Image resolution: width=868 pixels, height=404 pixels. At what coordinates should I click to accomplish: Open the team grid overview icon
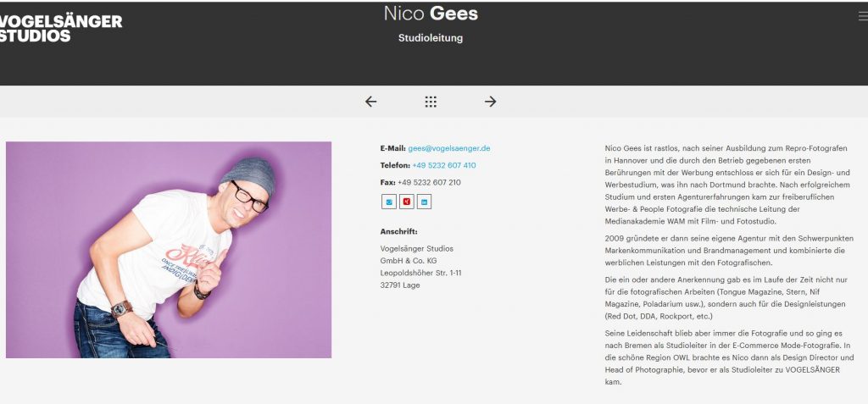click(431, 102)
